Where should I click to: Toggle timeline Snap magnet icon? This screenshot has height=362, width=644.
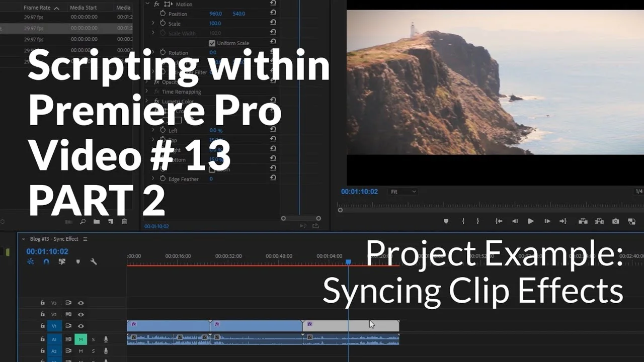click(46, 261)
